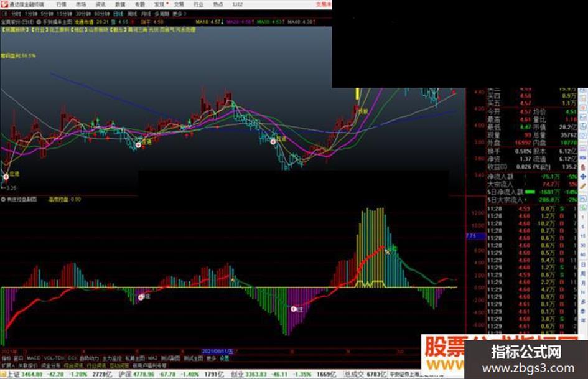Switch to the 1分钟 chart period
The height and width of the screenshot is (379, 588).
point(30,14)
